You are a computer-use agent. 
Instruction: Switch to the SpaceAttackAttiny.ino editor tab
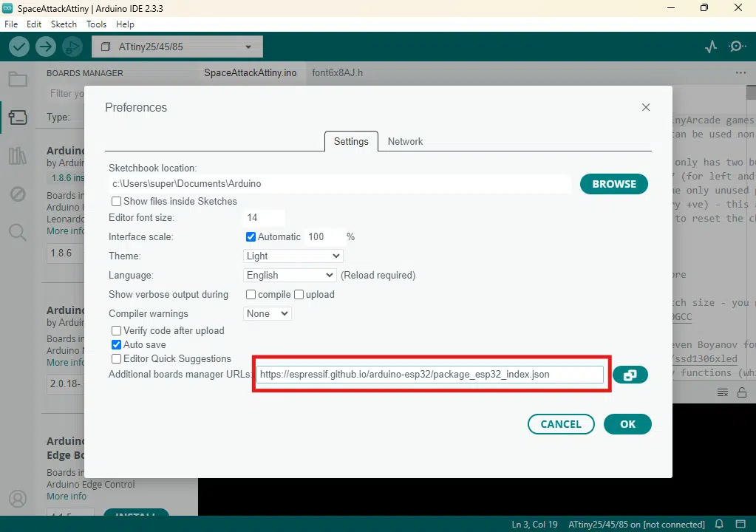(x=251, y=72)
